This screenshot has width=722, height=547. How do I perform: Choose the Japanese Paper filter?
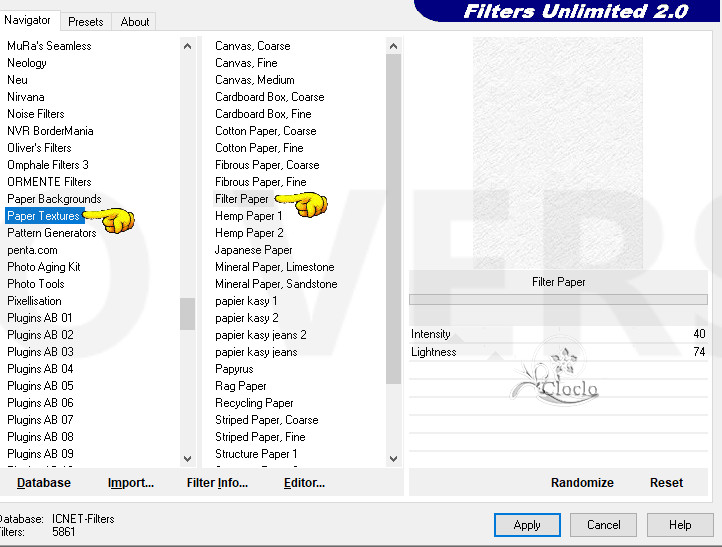tap(254, 250)
